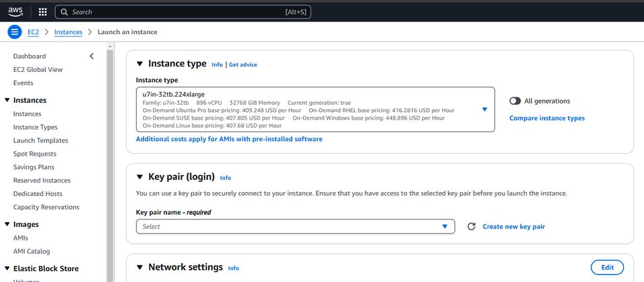The image size is (644, 282).
Task: Go to Instances breadcrumb link
Action: (68, 32)
